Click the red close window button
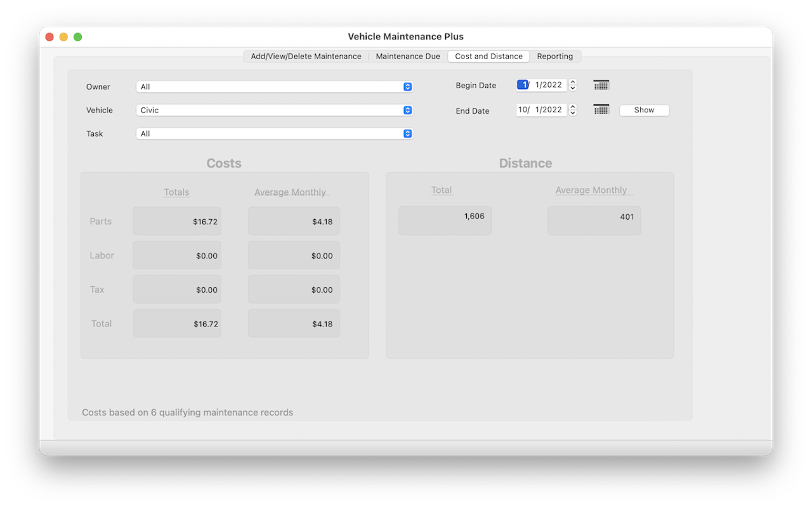Screen dimensions: 812x508 (49, 37)
